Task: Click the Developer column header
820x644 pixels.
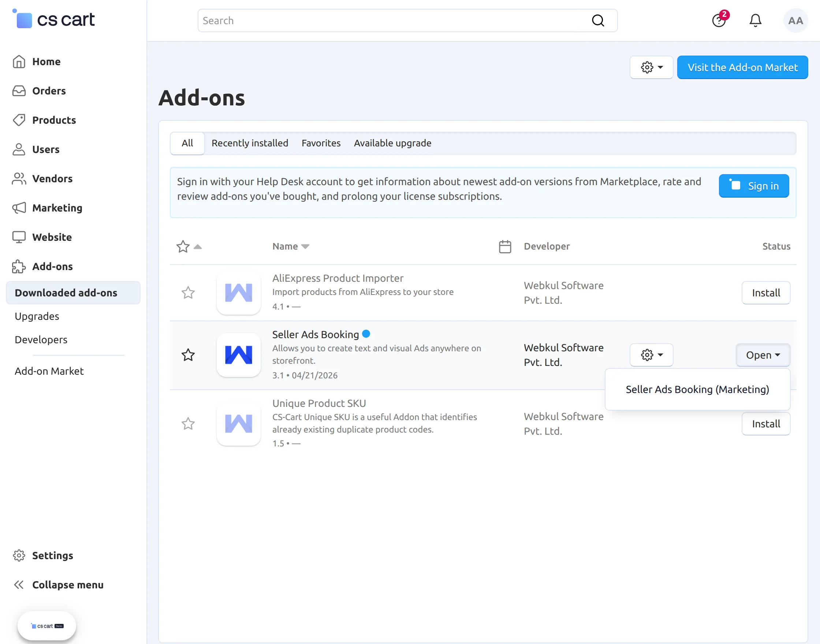Action: [547, 247]
